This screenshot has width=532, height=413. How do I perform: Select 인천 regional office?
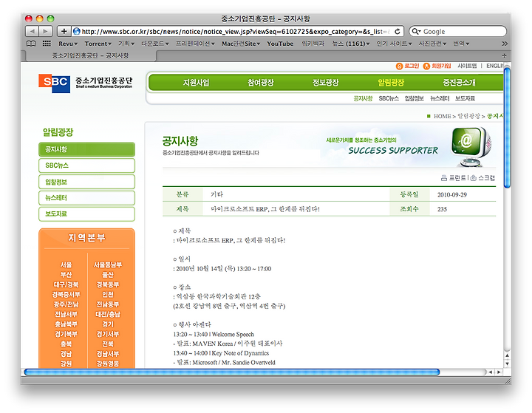[x=108, y=294]
